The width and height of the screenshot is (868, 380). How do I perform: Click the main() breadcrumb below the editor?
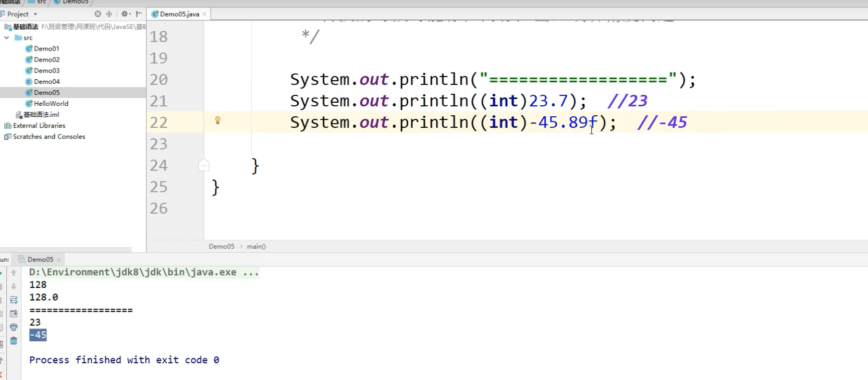click(x=256, y=247)
